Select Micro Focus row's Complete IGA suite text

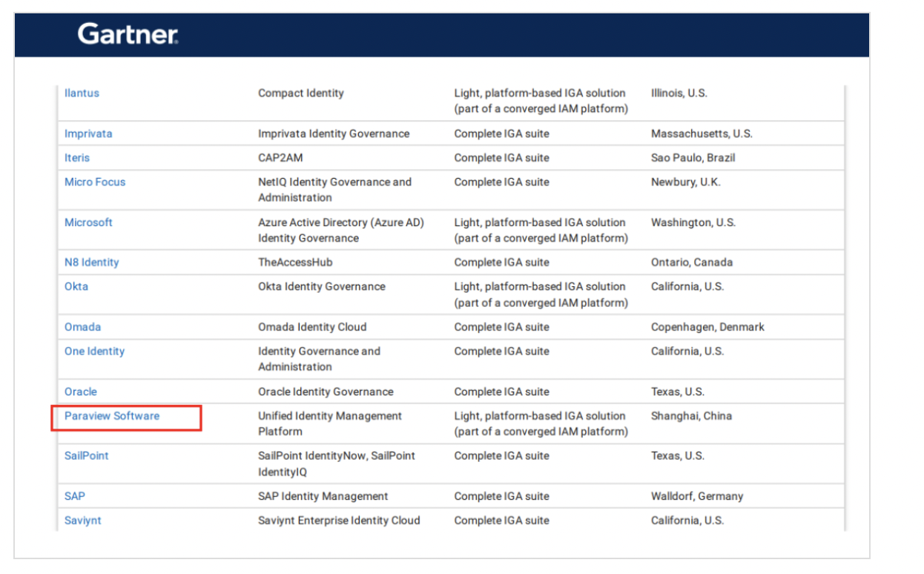pos(502,182)
